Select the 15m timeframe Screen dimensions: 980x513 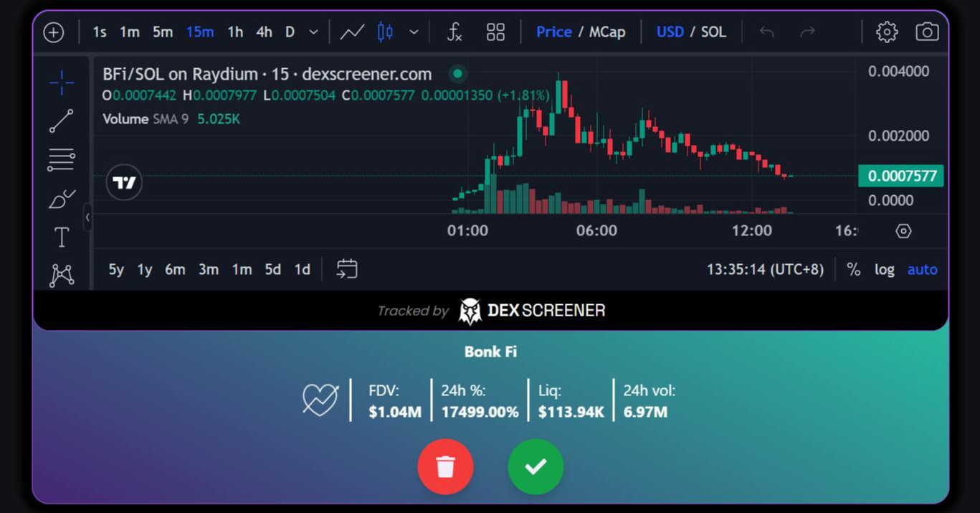click(200, 32)
